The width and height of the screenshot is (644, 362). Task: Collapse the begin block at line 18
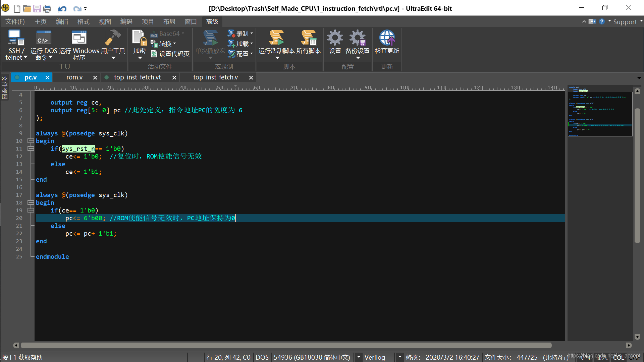coord(31,203)
